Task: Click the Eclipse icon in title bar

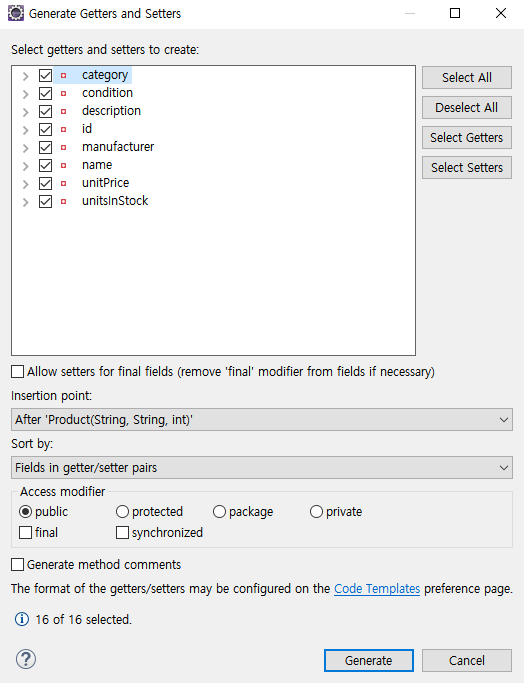Action: coord(16,14)
